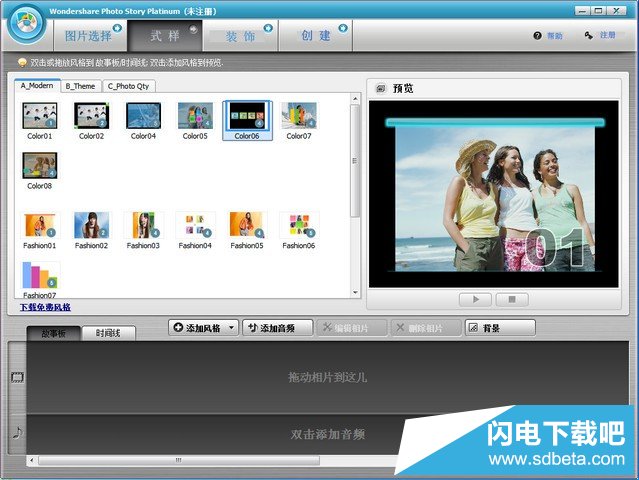Open the 图片选择 step tab

click(x=90, y=36)
